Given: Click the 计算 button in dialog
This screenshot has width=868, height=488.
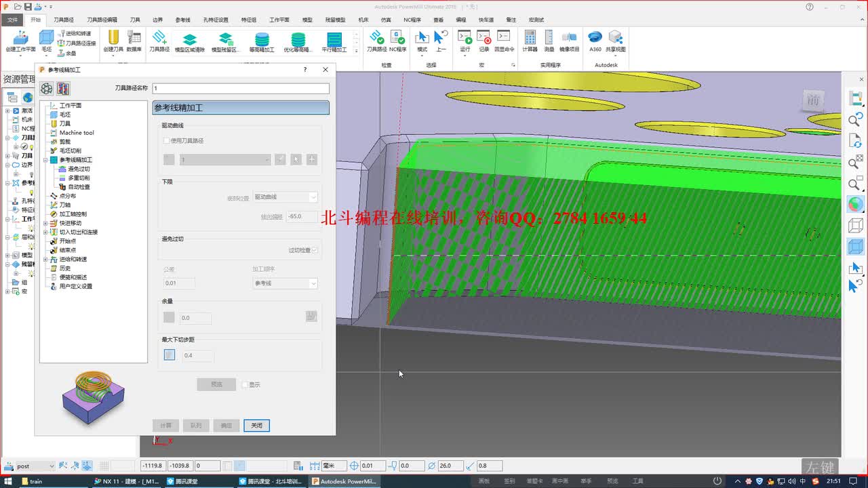Looking at the screenshot, I should click(x=166, y=425).
